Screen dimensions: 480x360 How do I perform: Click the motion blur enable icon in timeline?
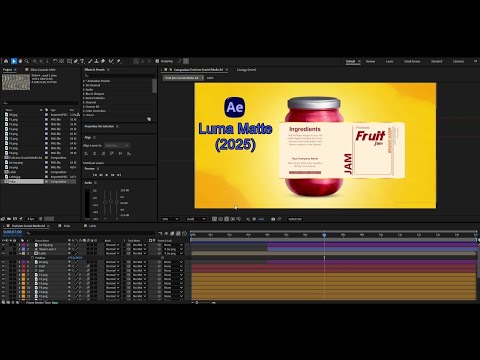click(178, 233)
